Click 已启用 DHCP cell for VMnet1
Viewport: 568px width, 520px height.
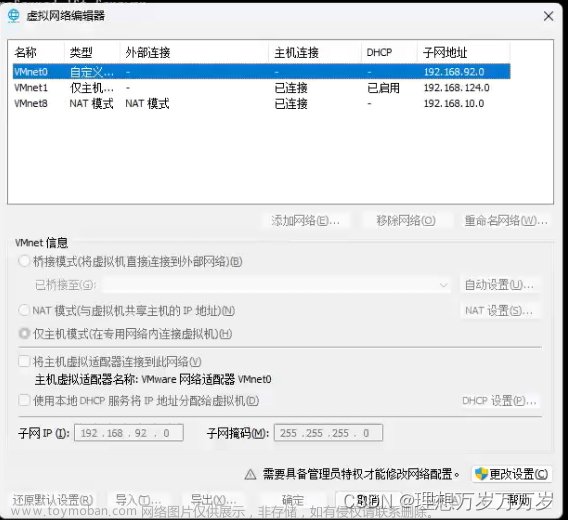383,88
